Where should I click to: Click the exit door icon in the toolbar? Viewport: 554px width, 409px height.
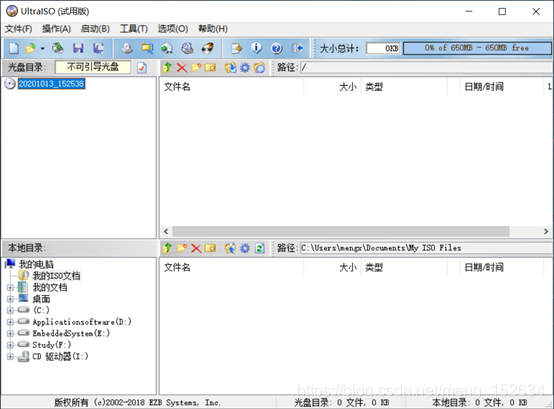297,48
